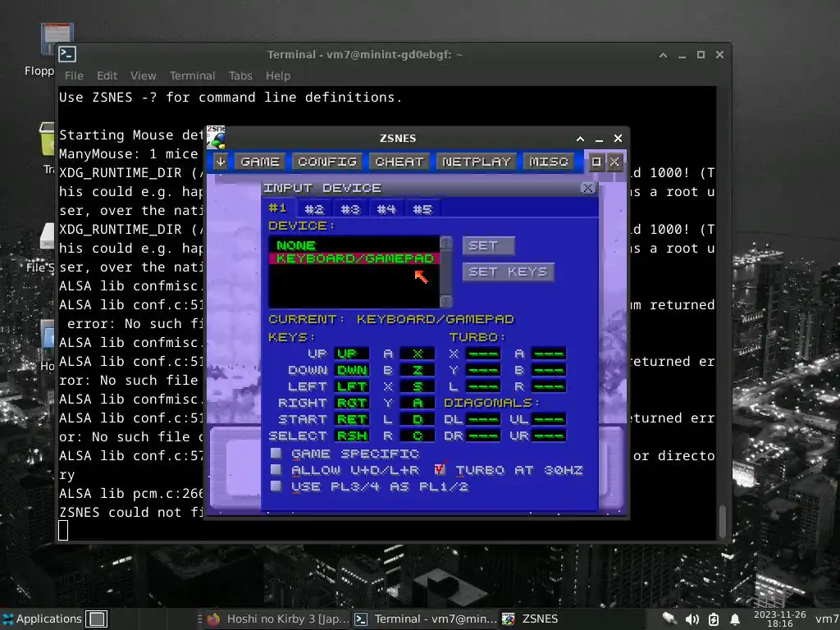
Task: Set the Turbo R key field
Action: 549,387
